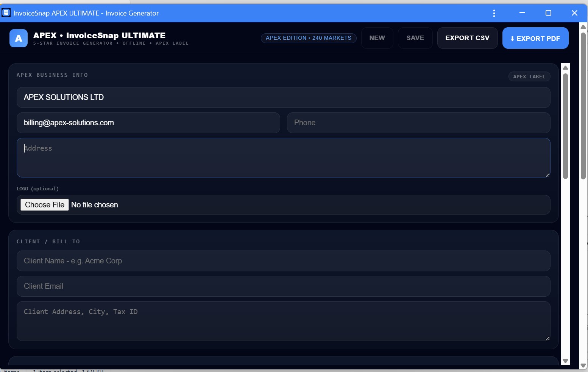Screen dimensions: 588x372
Task: Click the APEX EDITION 240 MARKETS badge
Action: pos(309,38)
